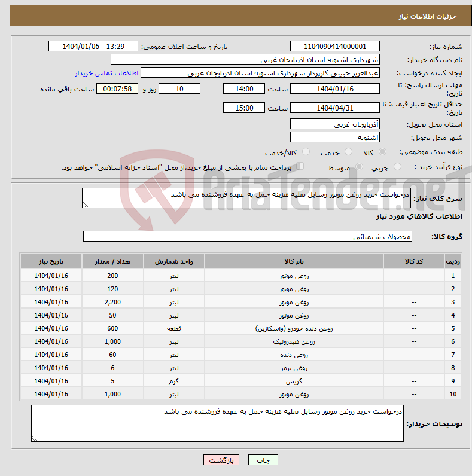Click the buyer name field شهرداری اشنویه
The width and height of the screenshot is (472, 476).
[245, 60]
